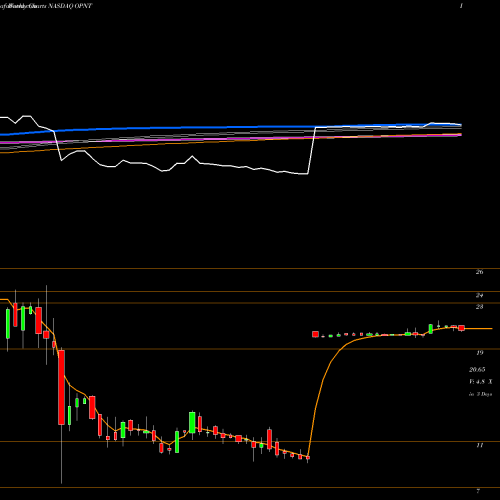Click the 19 price axis label

pyautogui.click(x=479, y=353)
